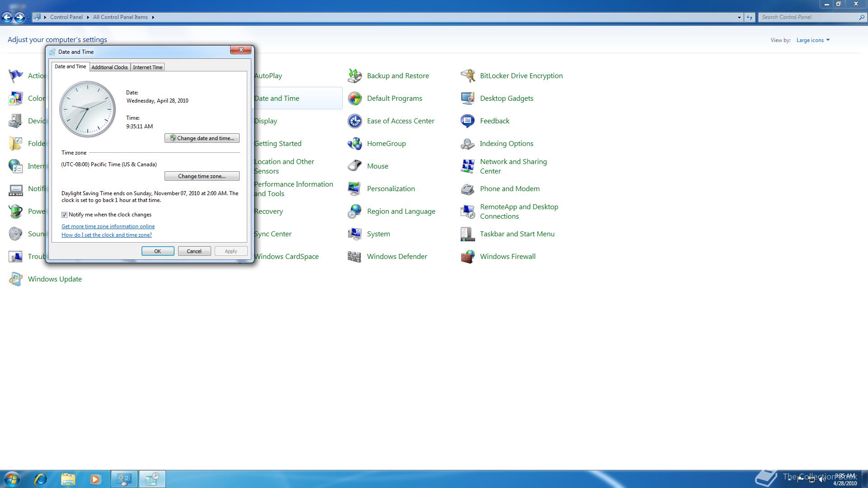Switch to the Internet Time tab
This screenshot has height=488, width=868.
pyautogui.click(x=147, y=67)
